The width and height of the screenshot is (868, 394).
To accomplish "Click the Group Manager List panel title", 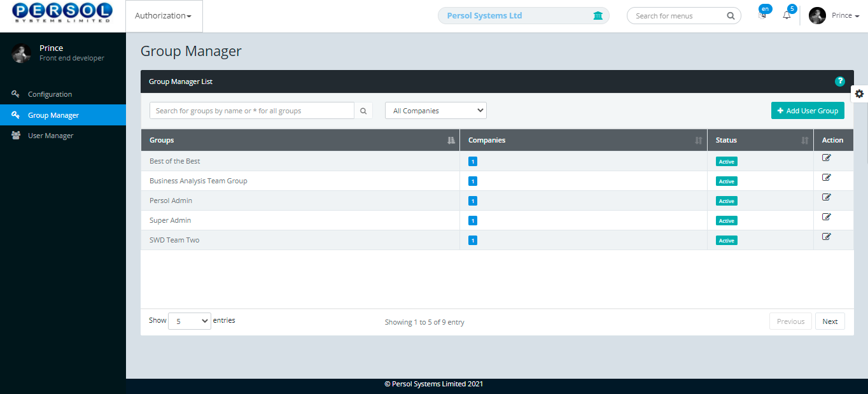I will click(181, 81).
